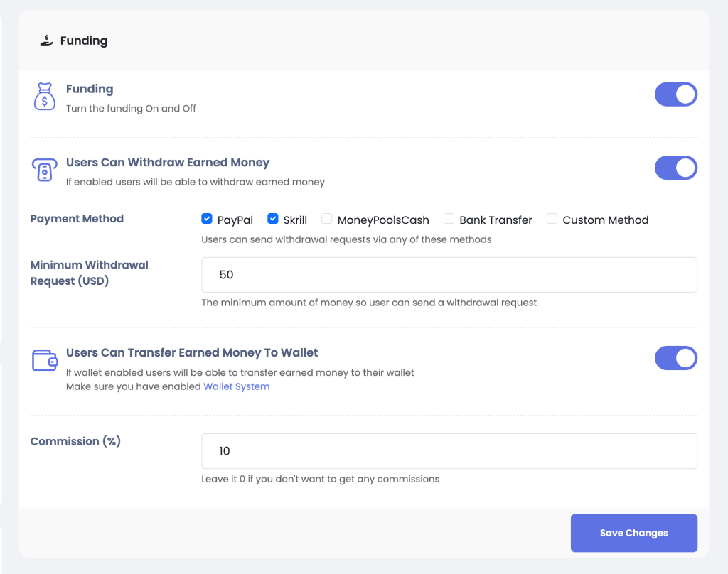Click 'Users Can Withdraw Earned Money' heading
This screenshot has height=574, width=728.
[168, 163]
